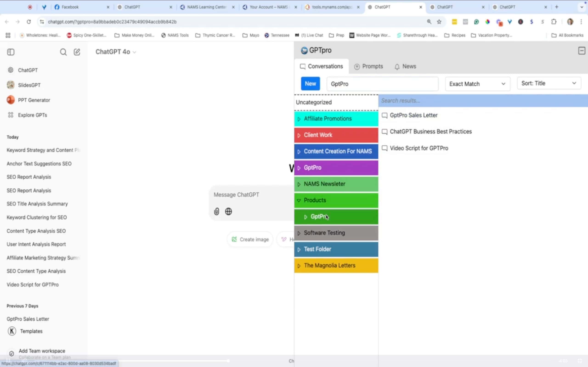Viewport: 588px width, 367px height.
Task: Open the News tab
Action: [405, 66]
